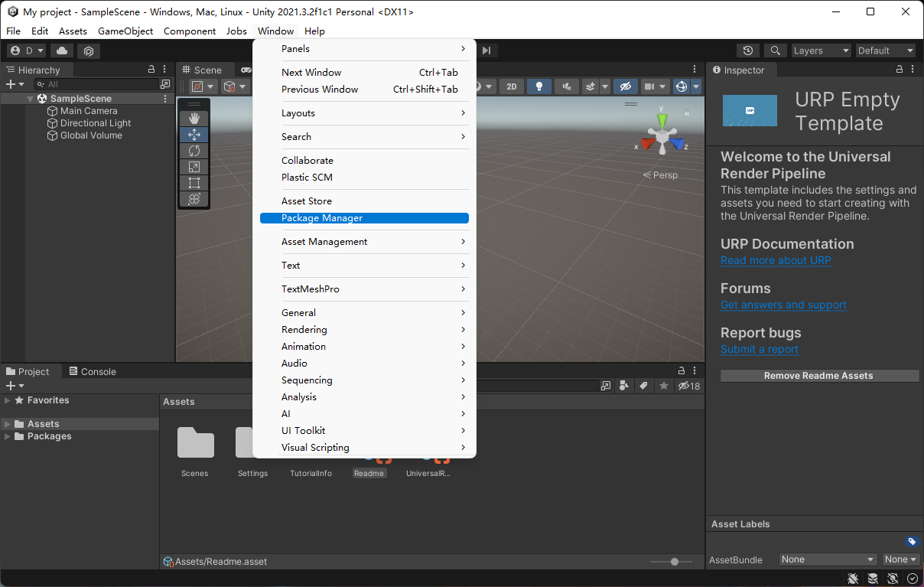The image size is (924, 587).
Task: Open the account D dropdown
Action: coord(26,51)
